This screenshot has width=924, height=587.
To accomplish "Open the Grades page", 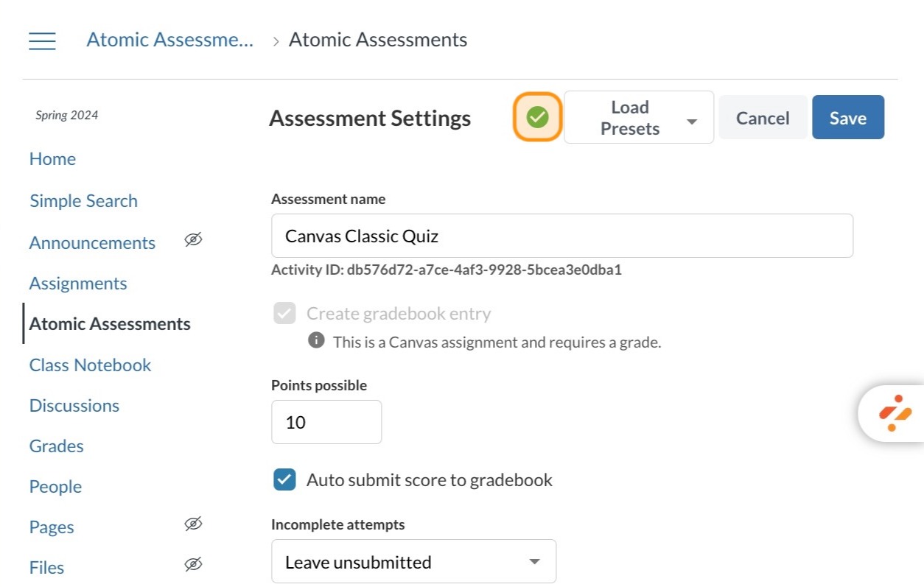I will 56,446.
